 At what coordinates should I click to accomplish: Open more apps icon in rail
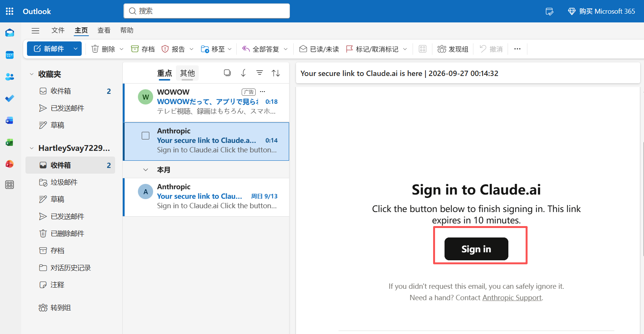(x=9, y=185)
